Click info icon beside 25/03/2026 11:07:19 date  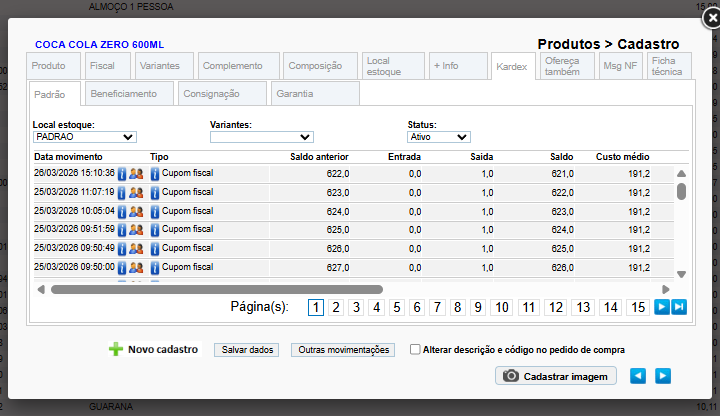coord(122,193)
